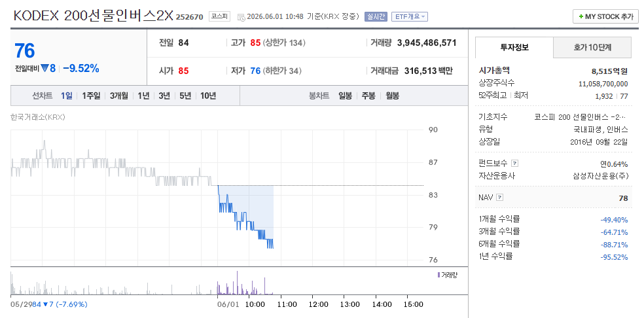Screen dimensions: 644x318
Task: Select the 투자정보 tab
Action: point(514,47)
